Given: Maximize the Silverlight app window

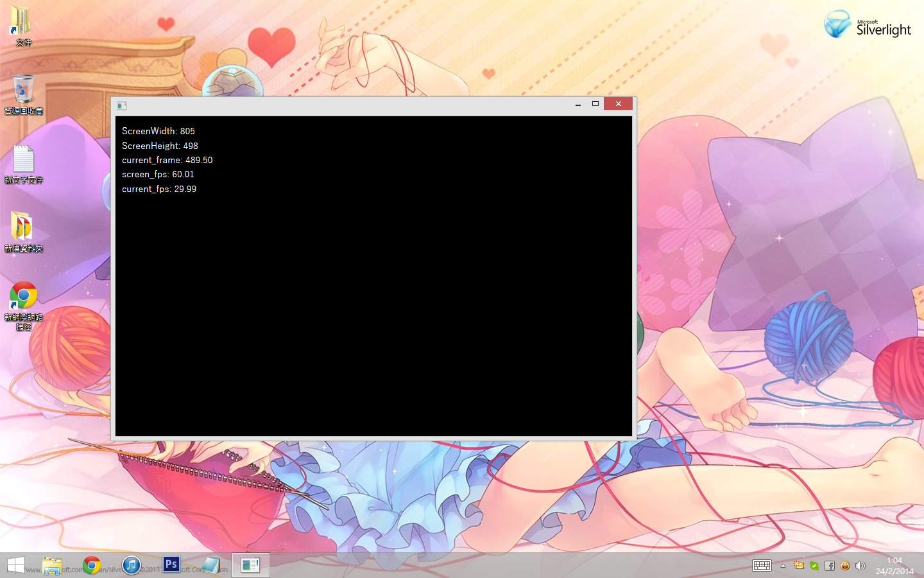Looking at the screenshot, I should (x=595, y=104).
